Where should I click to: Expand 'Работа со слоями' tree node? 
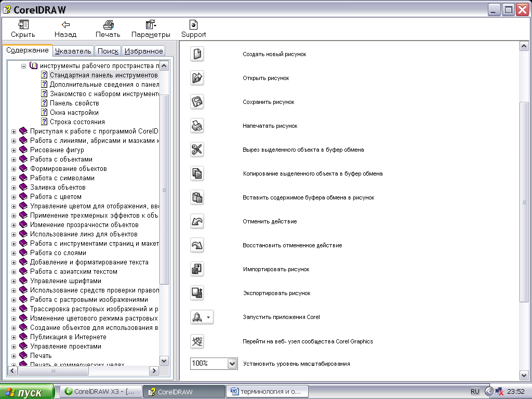click(x=14, y=253)
